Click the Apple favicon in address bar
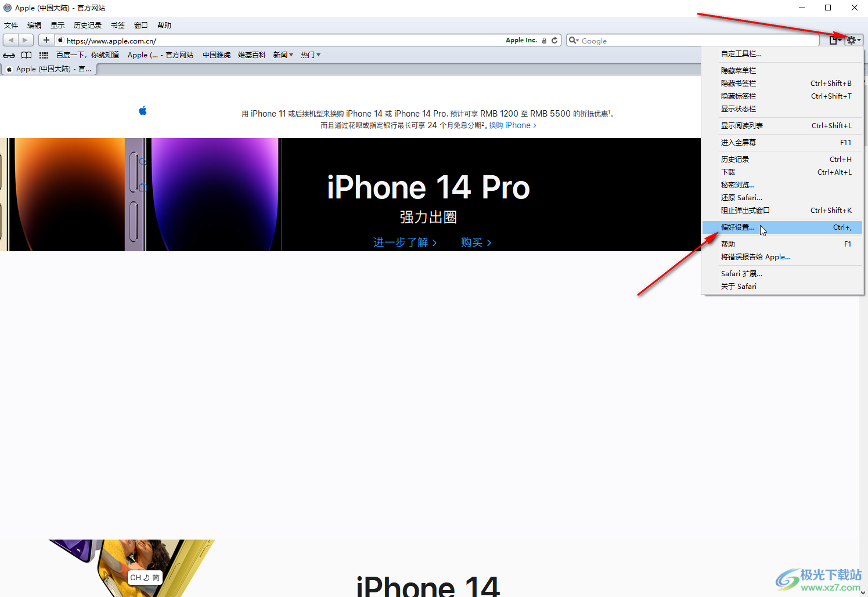The width and height of the screenshot is (868, 597). 60,40
